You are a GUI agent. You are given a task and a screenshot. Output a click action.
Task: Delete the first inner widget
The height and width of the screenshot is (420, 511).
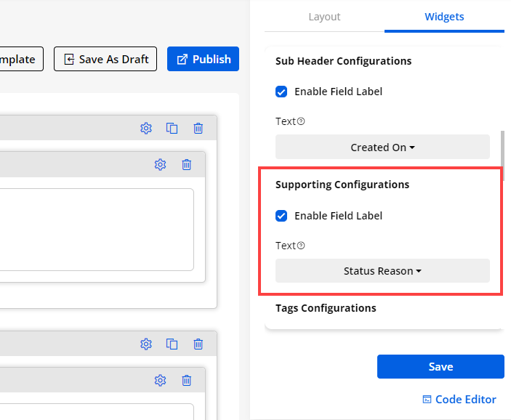click(x=186, y=165)
